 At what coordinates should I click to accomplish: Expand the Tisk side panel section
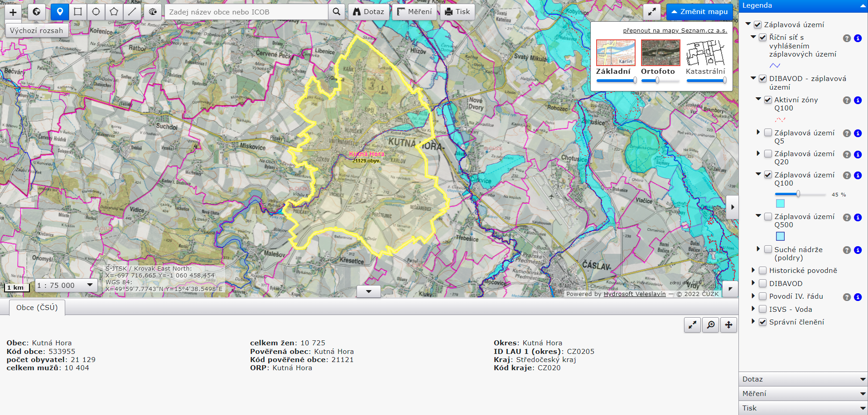coord(803,408)
